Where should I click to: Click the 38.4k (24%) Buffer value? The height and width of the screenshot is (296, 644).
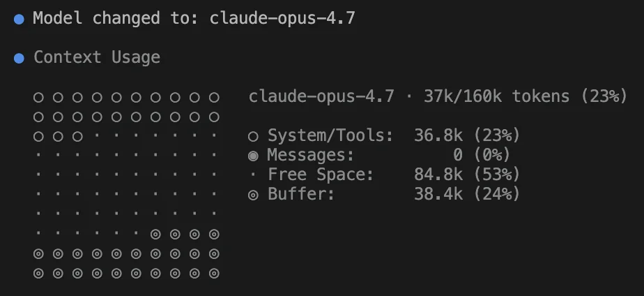(466, 195)
